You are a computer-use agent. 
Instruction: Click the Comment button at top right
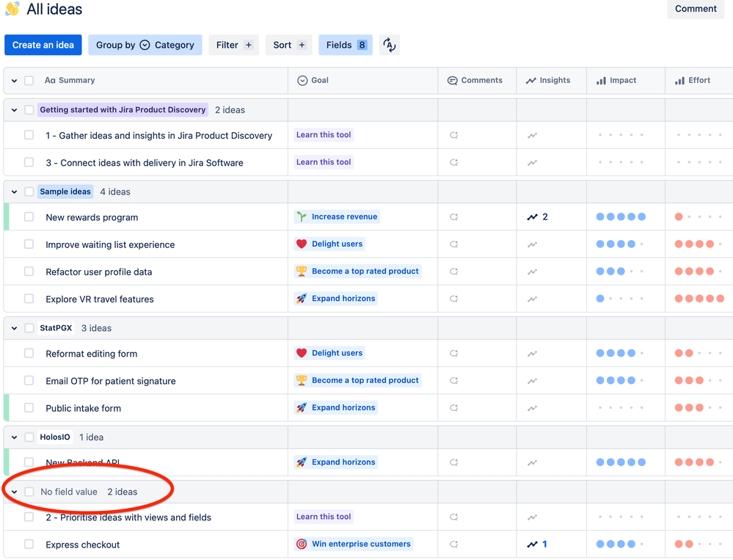coord(696,9)
